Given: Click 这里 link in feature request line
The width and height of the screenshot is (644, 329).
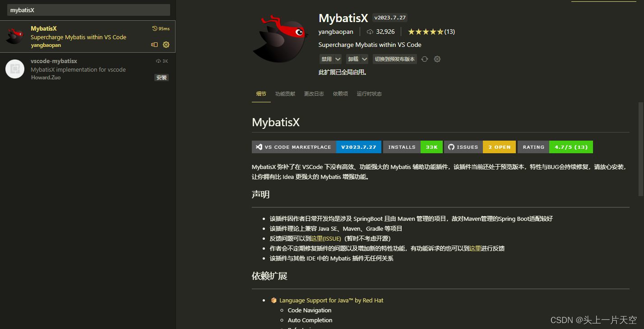Looking at the screenshot, I should (475, 248).
